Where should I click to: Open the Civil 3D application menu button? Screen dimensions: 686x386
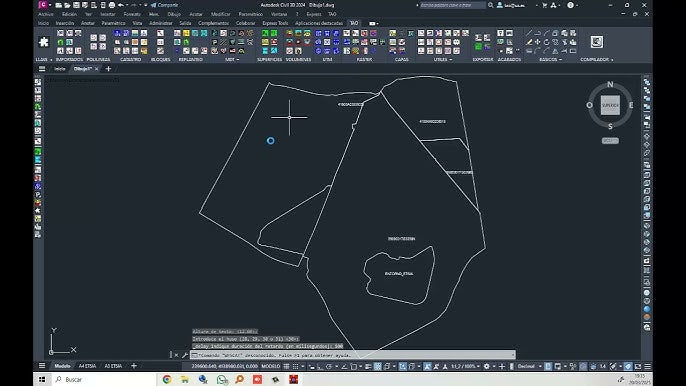(x=43, y=5)
